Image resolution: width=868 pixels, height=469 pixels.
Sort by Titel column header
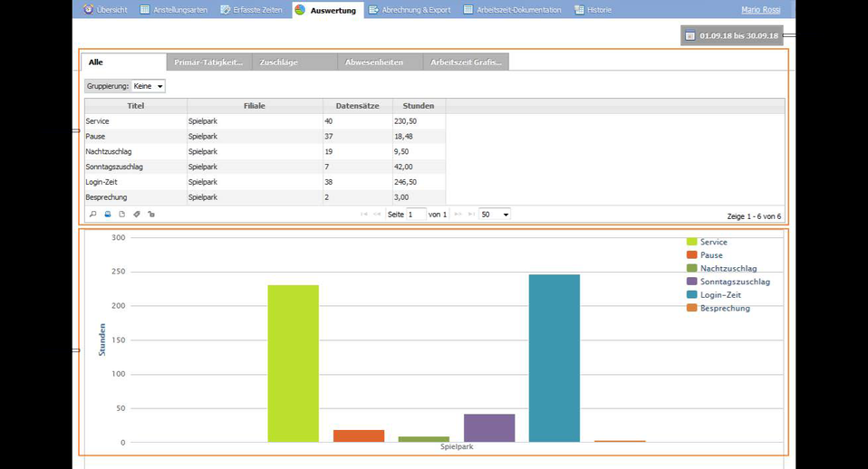tap(136, 106)
